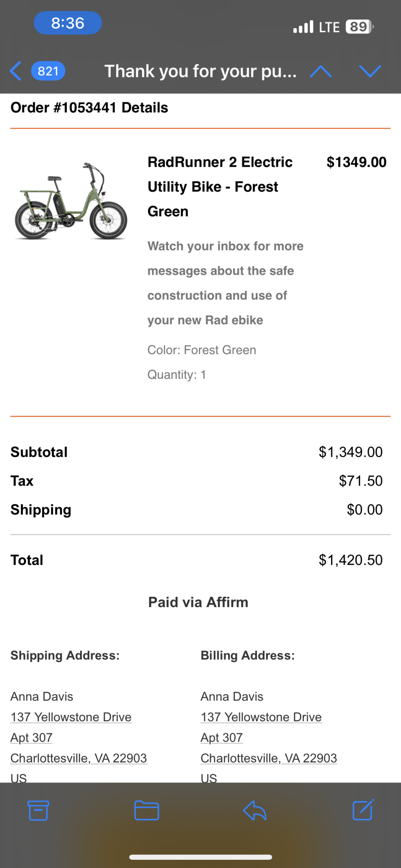Tap the 8:36 time pill
401x868 pixels.
[68, 23]
